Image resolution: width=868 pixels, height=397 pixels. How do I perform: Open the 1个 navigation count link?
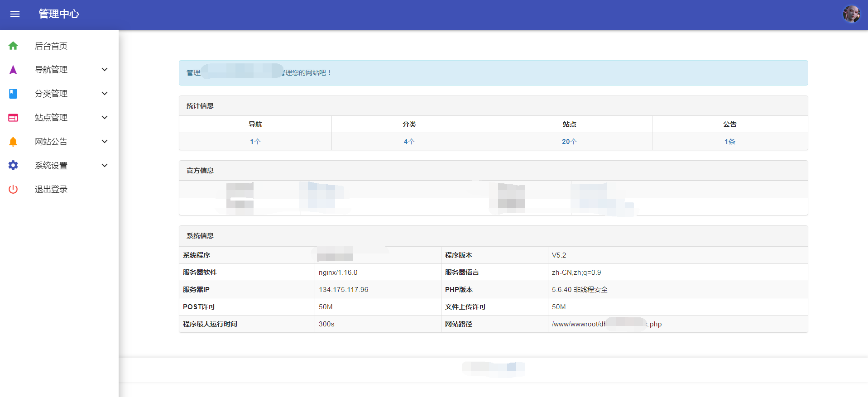[x=255, y=142]
